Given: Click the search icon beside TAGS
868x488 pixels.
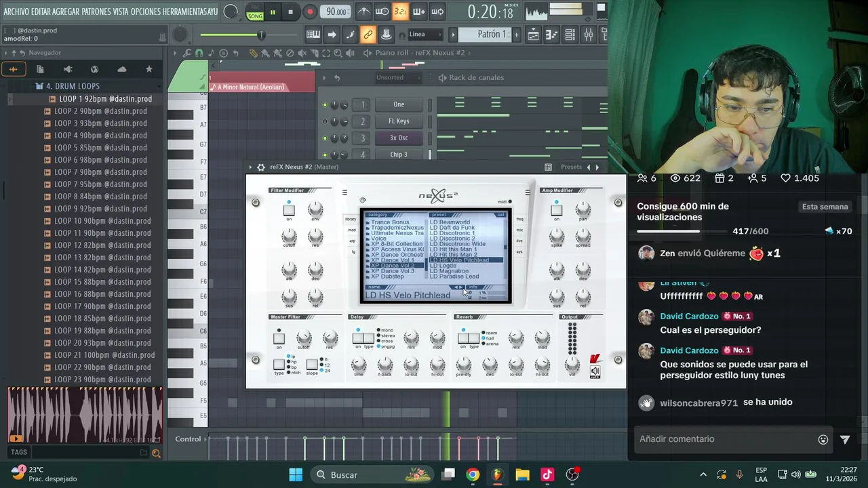Looking at the screenshot, I should [156, 453].
